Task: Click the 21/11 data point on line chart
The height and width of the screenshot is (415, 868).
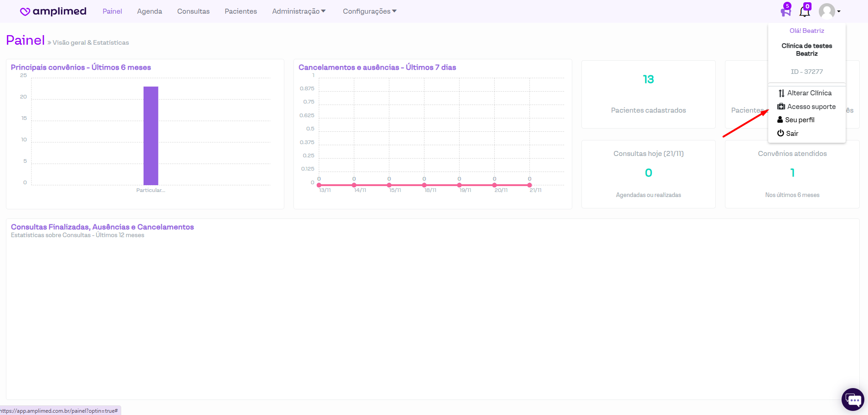Action: (x=529, y=185)
